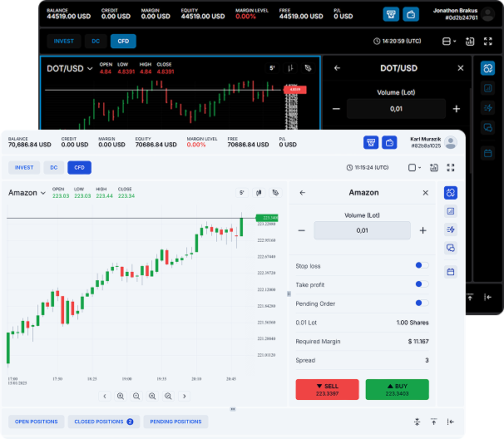This screenshot has height=439, width=504.
Task: Open chart settings icon beside light layout selector
Action: (x=434, y=167)
